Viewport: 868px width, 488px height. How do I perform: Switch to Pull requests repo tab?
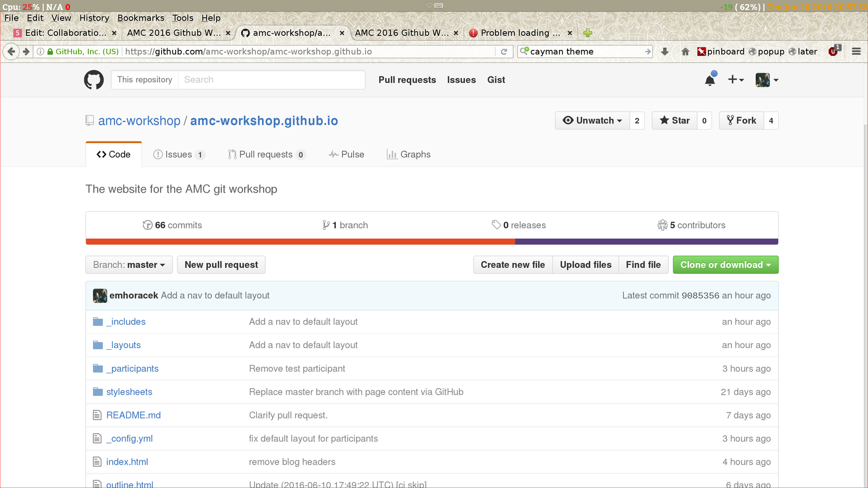(266, 155)
